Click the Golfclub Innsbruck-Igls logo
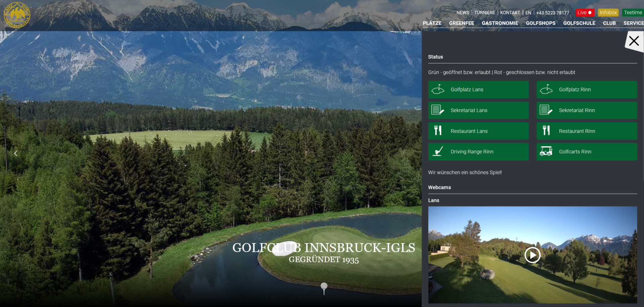644x307 pixels. (17, 15)
